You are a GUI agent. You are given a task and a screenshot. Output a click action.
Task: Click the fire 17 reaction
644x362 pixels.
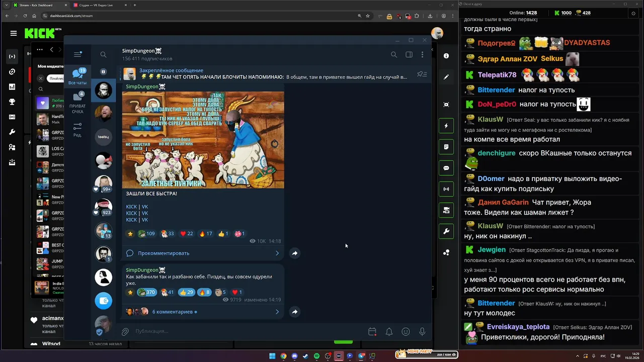coord(206,233)
